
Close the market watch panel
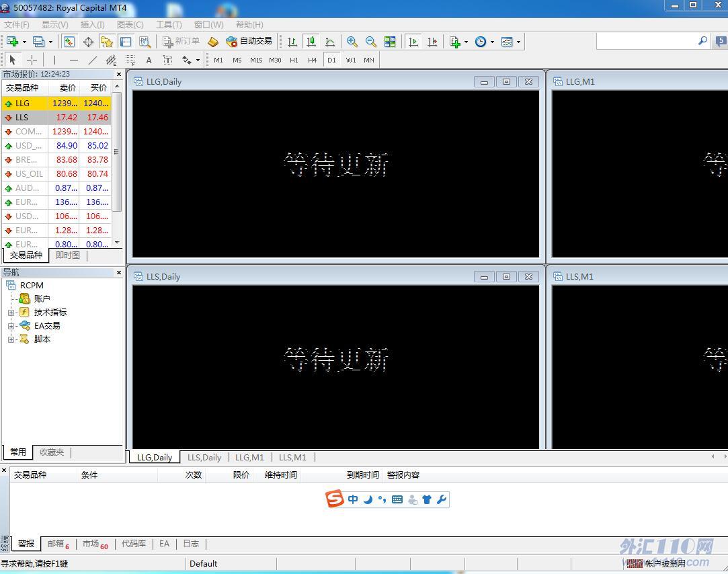click(119, 75)
